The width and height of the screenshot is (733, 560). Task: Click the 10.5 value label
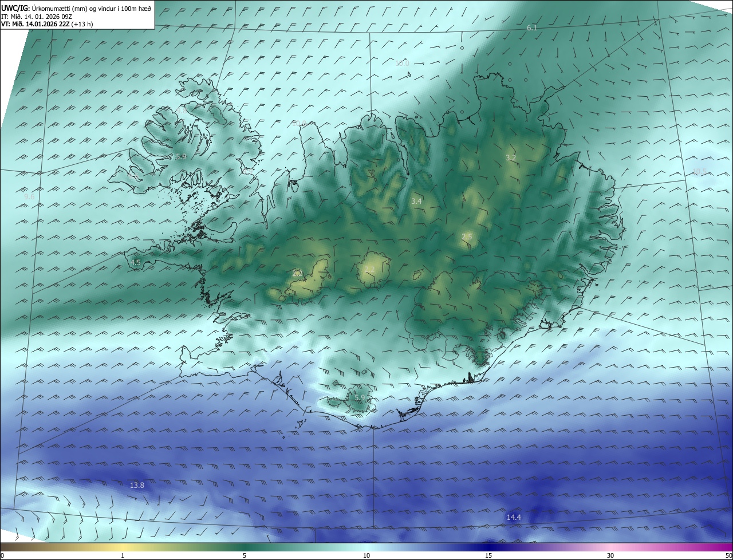[x=699, y=171]
